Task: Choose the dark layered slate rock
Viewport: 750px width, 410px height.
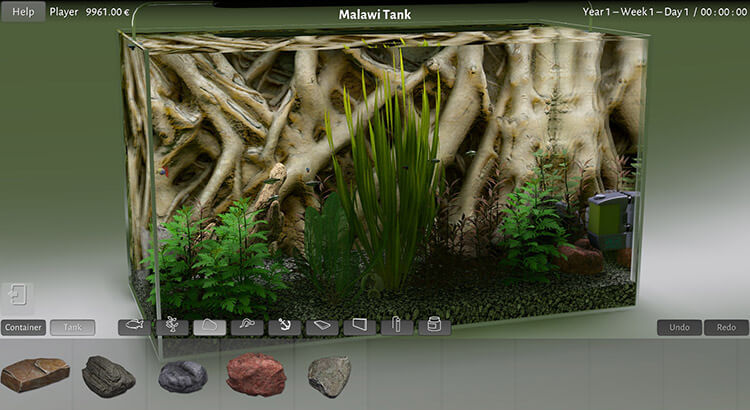Action: [108, 376]
